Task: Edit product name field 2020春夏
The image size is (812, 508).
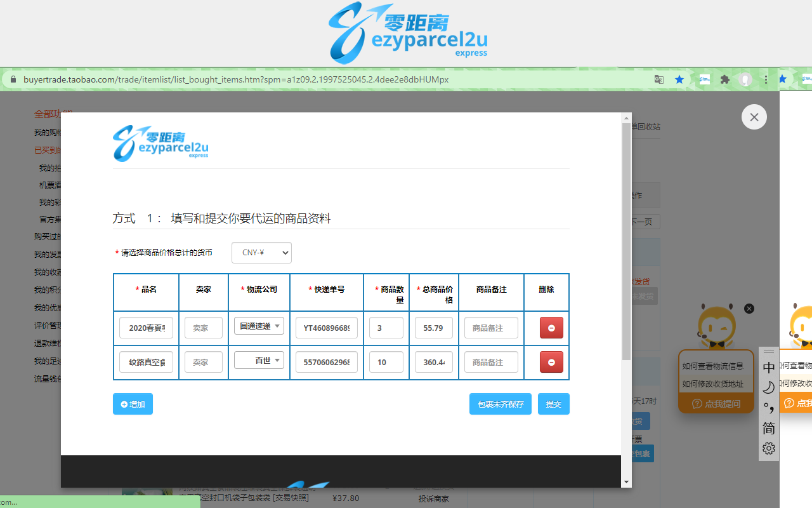Action: coord(146,328)
